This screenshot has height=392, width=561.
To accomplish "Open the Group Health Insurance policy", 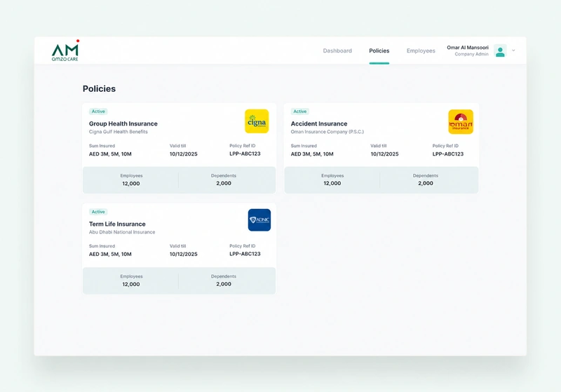I will (x=123, y=123).
